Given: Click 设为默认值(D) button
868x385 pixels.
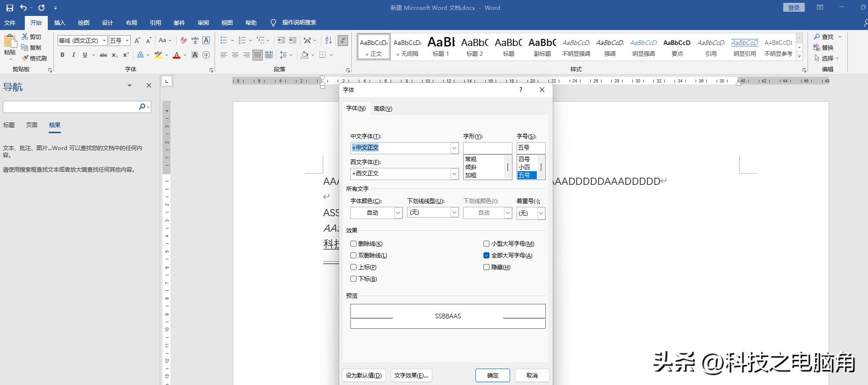Looking at the screenshot, I should tap(364, 375).
